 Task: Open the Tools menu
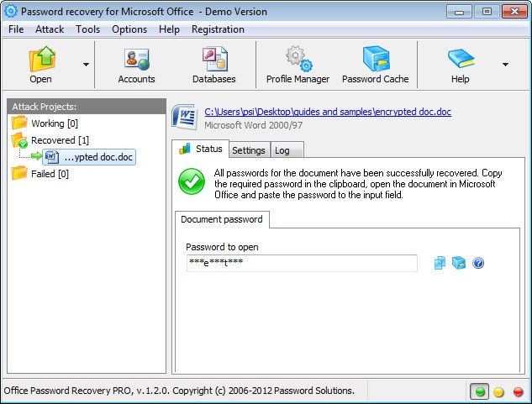(x=88, y=29)
